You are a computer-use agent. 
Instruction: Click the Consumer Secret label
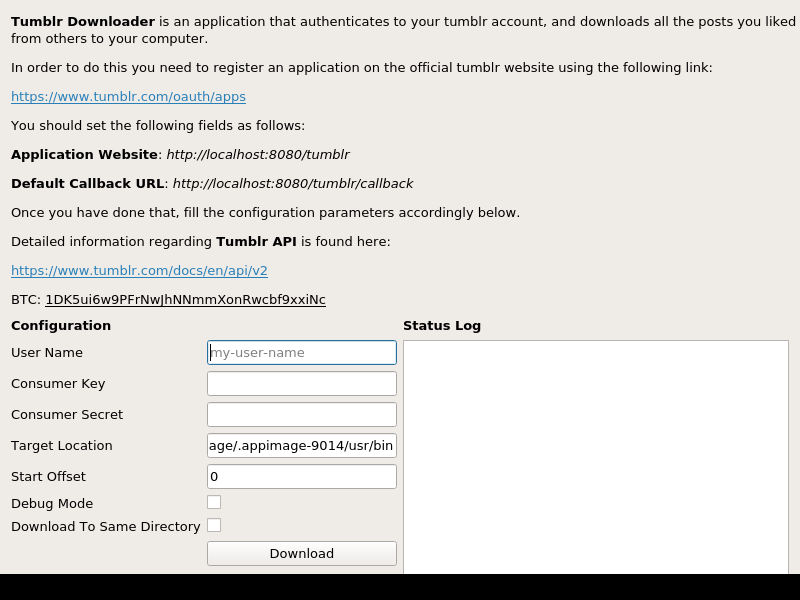pyautogui.click(x=67, y=415)
